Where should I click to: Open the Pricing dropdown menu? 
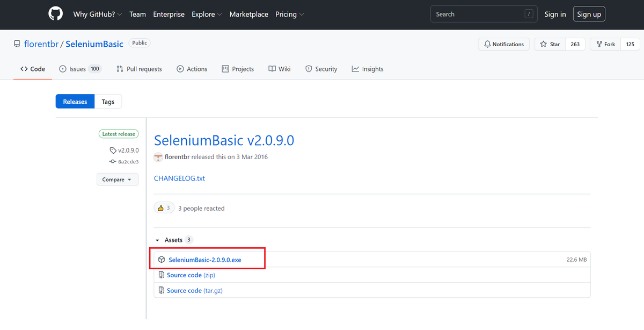click(290, 15)
